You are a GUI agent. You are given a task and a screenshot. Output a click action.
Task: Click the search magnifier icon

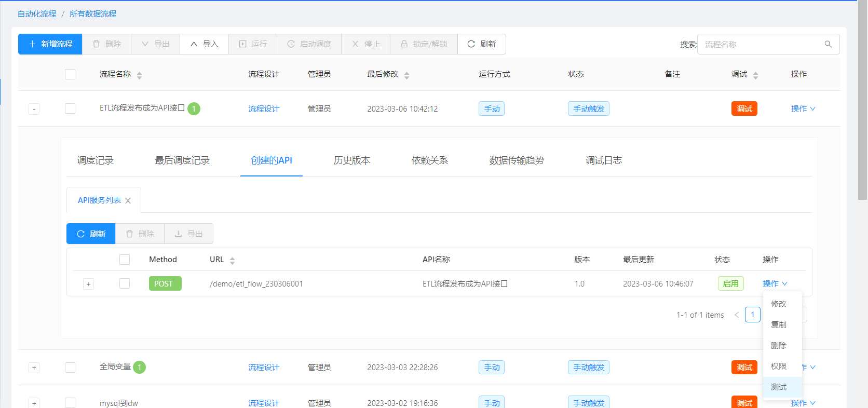(828, 44)
